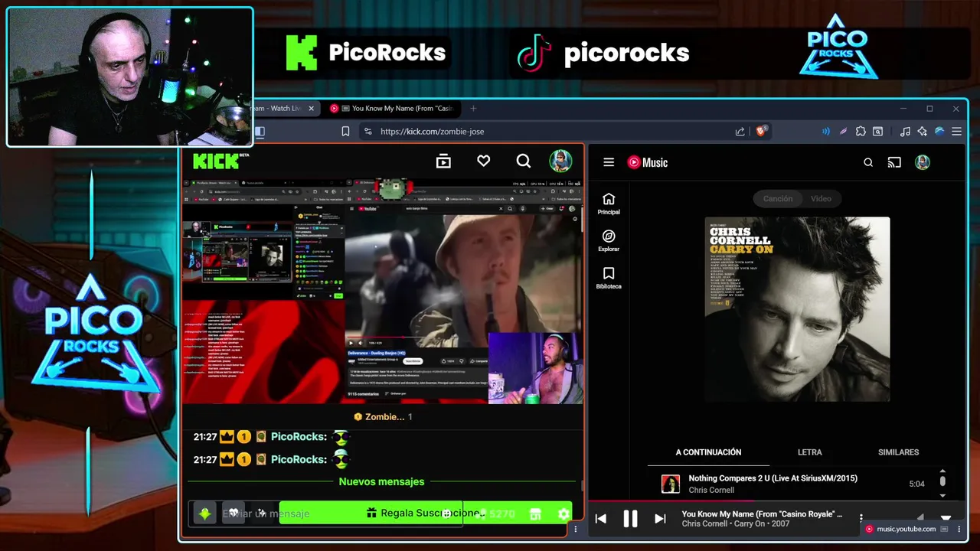Open three-dot menu for current song
This screenshot has width=980, height=551.
(x=861, y=519)
